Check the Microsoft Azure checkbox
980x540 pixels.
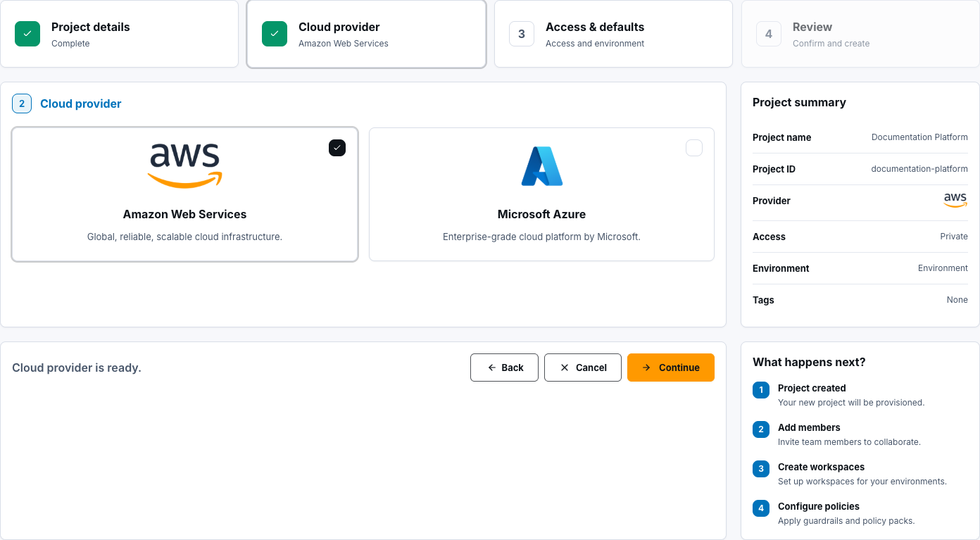[694, 148]
